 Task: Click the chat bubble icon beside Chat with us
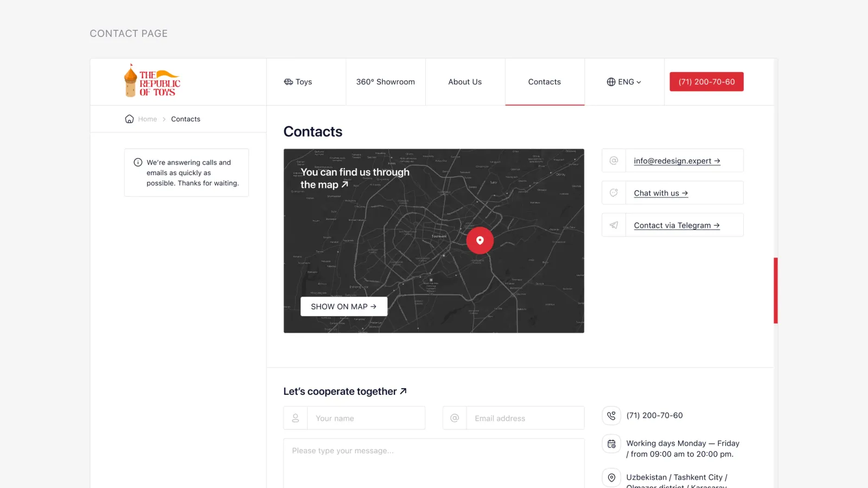(614, 192)
